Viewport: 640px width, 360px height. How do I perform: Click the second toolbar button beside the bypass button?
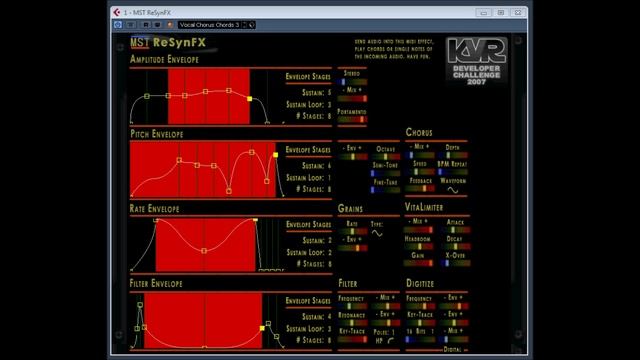[x=131, y=25]
